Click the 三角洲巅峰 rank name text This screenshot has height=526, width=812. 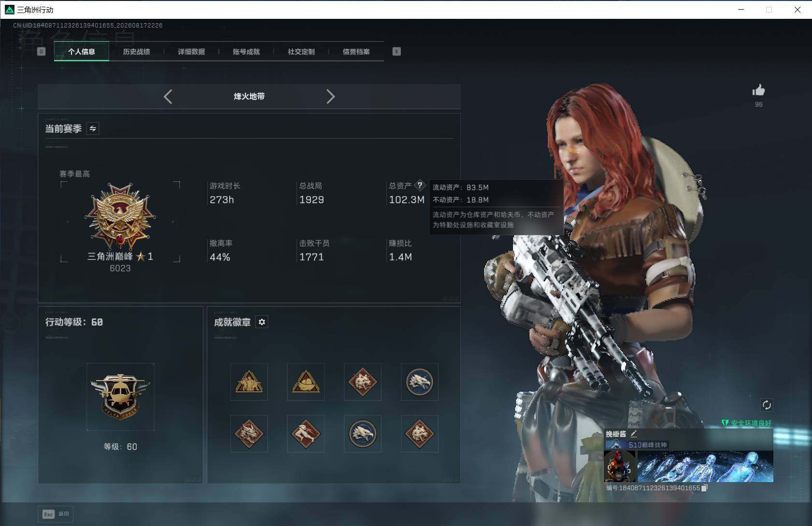tap(110, 256)
